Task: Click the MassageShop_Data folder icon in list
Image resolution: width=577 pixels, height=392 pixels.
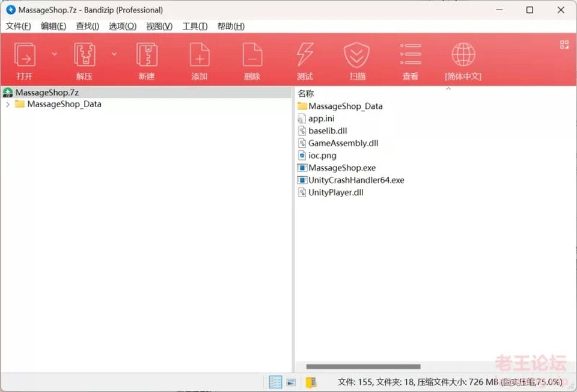Action: 302,106
